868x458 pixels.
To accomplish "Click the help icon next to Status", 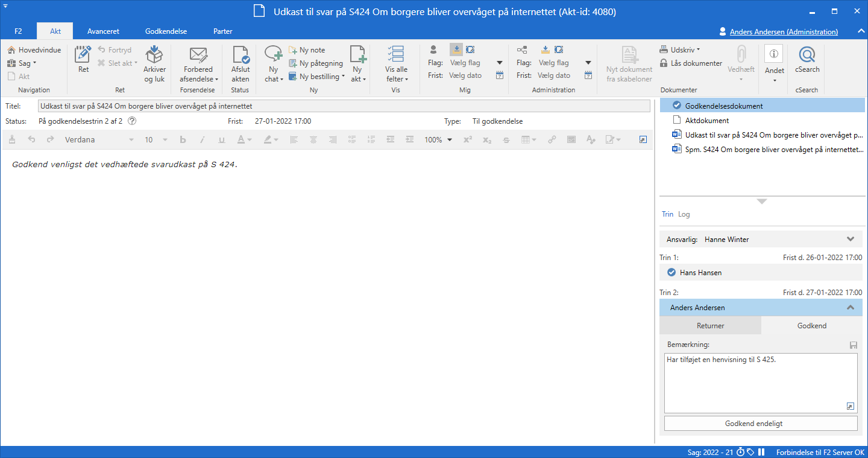I will (x=132, y=121).
